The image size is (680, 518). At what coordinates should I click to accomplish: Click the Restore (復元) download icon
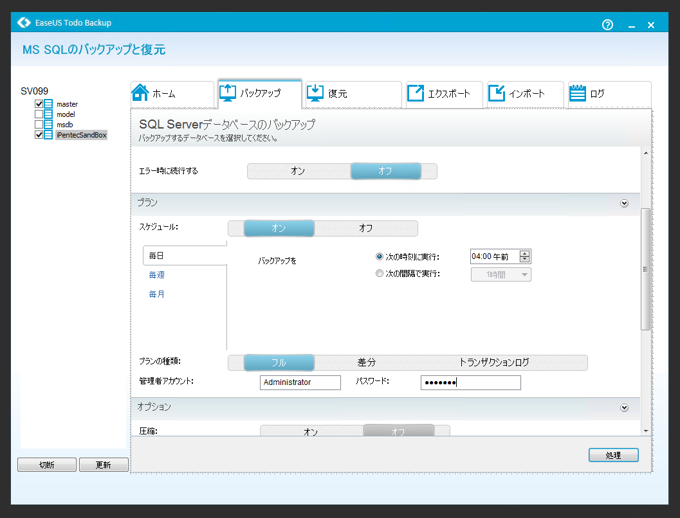pos(315,93)
